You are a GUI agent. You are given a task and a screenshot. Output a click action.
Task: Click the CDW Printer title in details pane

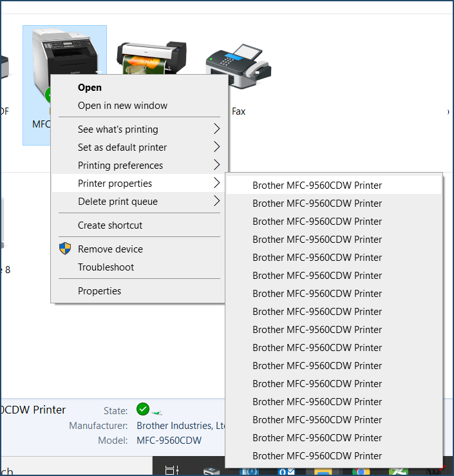[33, 410]
